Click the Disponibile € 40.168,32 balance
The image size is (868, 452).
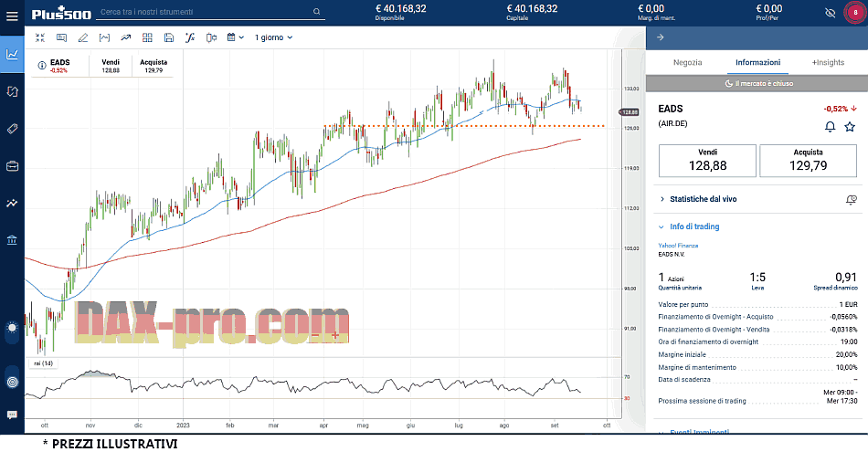tap(401, 12)
